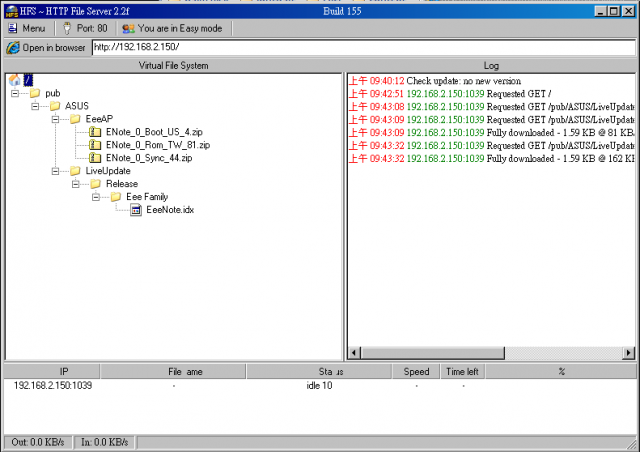Toggle the 'You are in Easy mode' button
Screen dimensions: 640x452
pos(172,28)
